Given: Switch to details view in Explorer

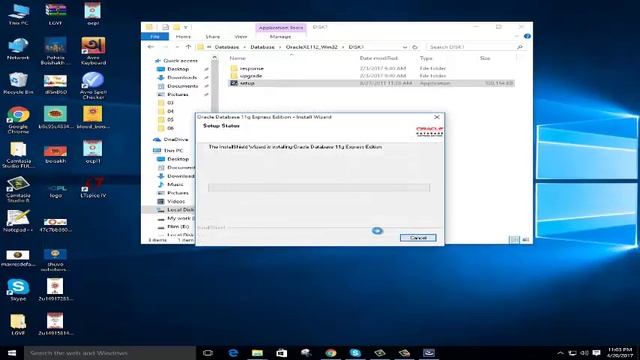Looking at the screenshot, I should coord(514,240).
